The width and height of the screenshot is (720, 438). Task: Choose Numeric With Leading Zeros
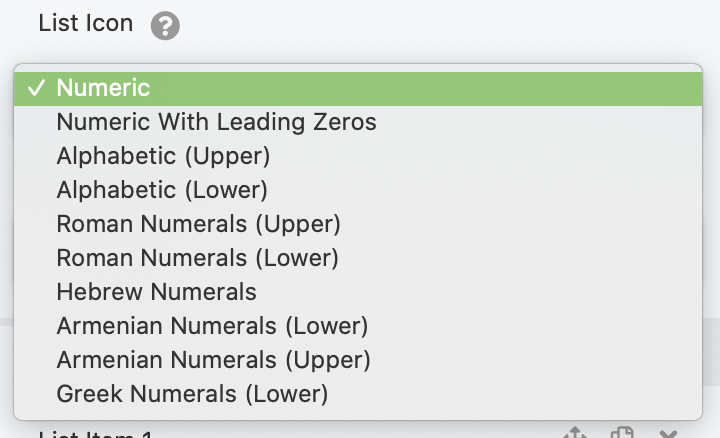pos(216,122)
